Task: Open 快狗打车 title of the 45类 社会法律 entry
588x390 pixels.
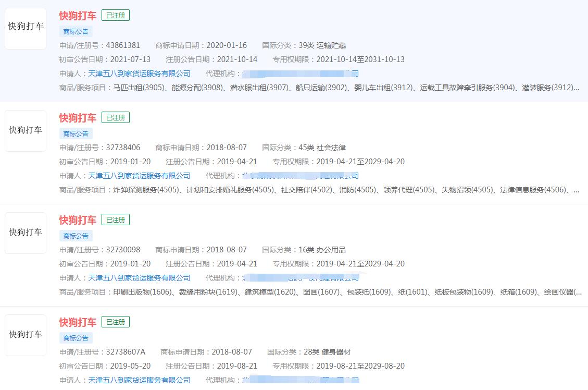Action: coord(78,118)
